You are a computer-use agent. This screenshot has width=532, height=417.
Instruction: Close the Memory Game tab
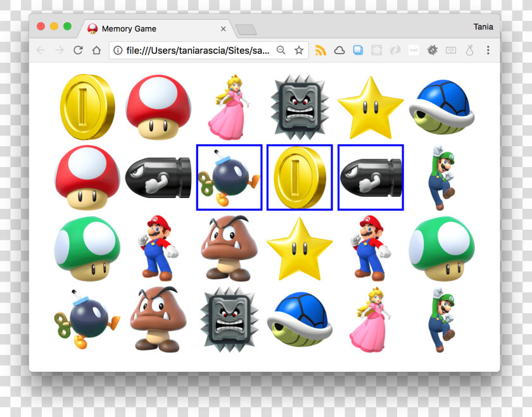point(223,29)
